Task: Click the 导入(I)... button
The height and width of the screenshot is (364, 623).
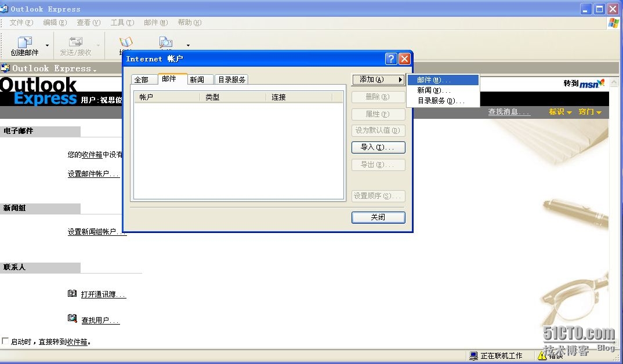Action: [x=378, y=147]
